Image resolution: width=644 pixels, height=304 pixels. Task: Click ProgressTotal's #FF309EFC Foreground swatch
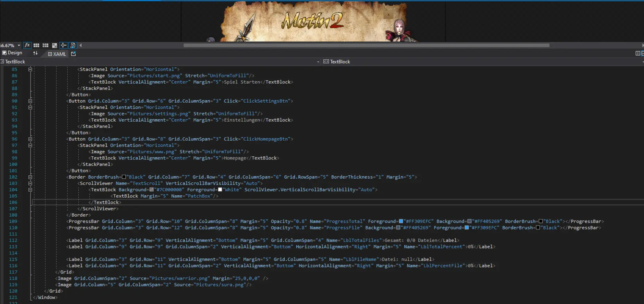click(401, 222)
